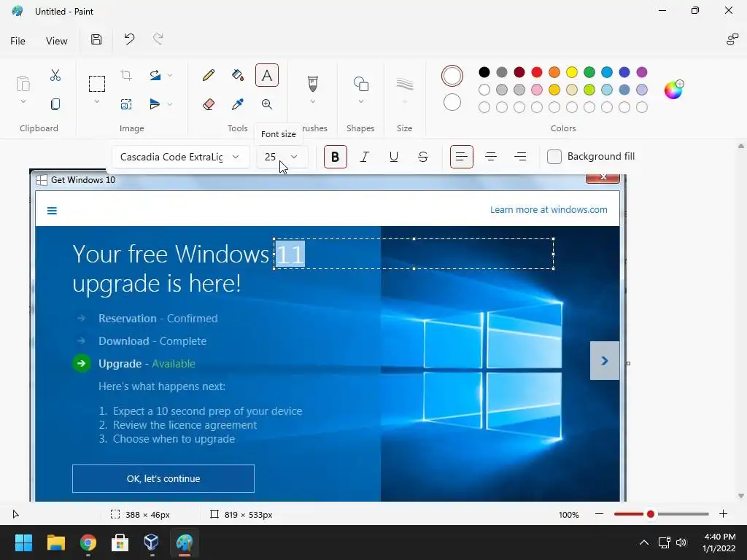Set text alignment to right
Viewport: 747px width, 560px height.
pyautogui.click(x=520, y=157)
